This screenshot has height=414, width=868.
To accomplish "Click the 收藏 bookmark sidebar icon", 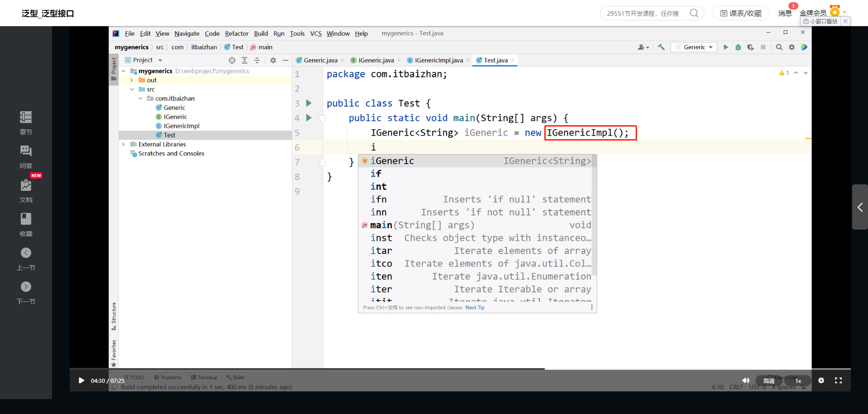I will (26, 225).
